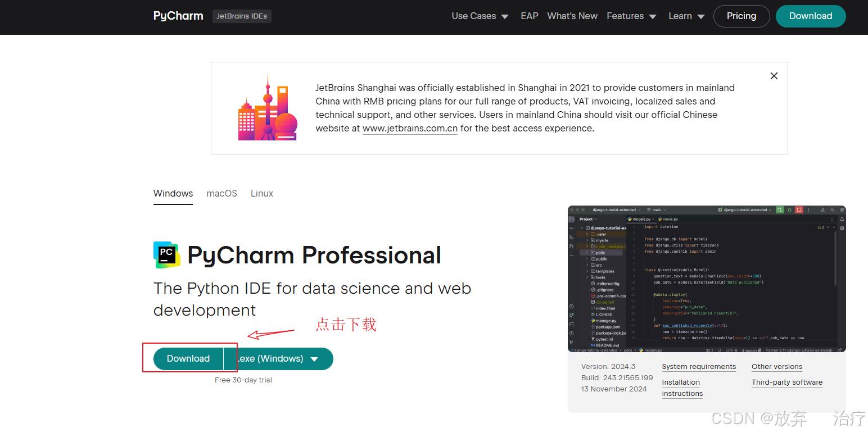Click the PyCharm Professional heading
Screen dimensions: 868x433
(314, 255)
